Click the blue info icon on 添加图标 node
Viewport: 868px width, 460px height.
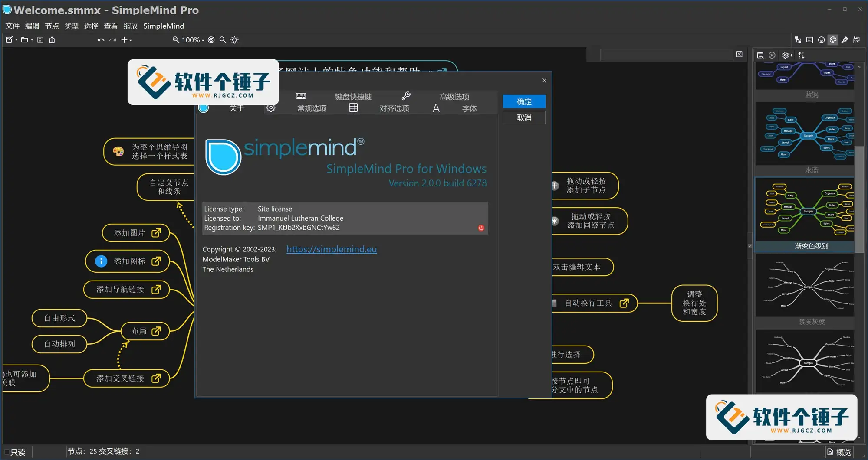point(101,261)
